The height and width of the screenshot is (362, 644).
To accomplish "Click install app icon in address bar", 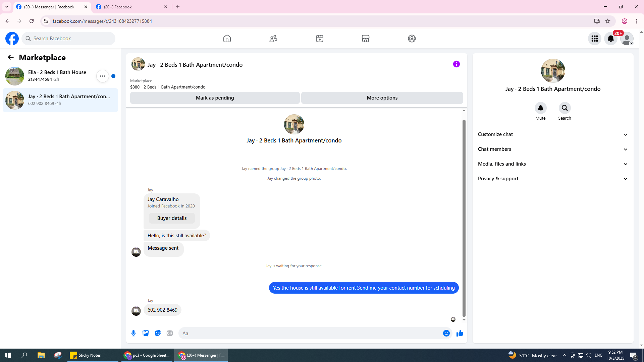I will tap(597, 21).
